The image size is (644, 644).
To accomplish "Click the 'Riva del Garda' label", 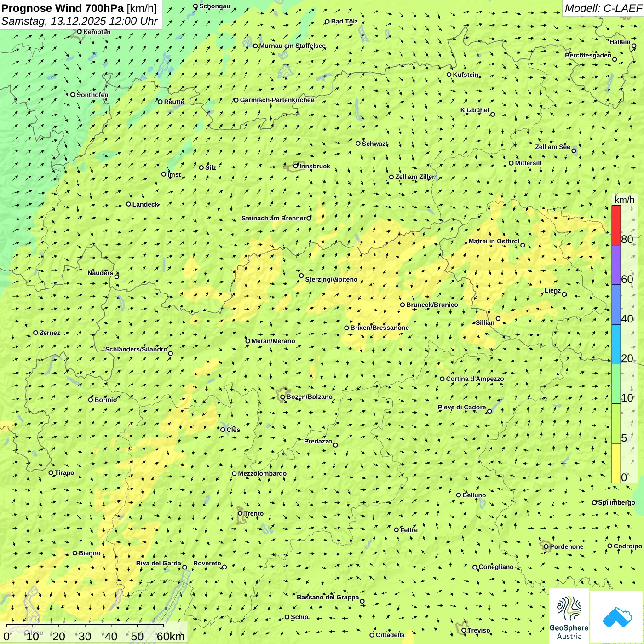I will (x=159, y=563).
